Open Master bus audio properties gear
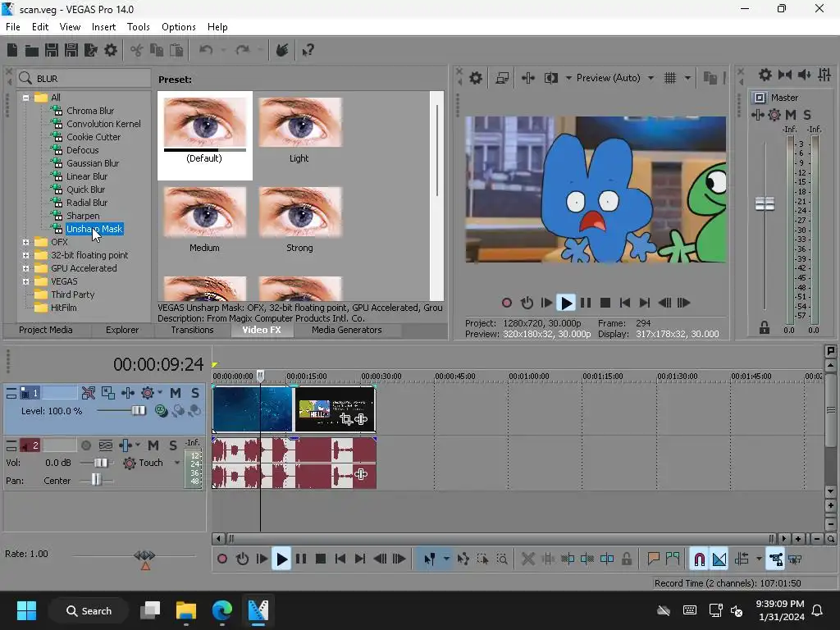Image resolution: width=840 pixels, height=630 pixels. point(765,75)
